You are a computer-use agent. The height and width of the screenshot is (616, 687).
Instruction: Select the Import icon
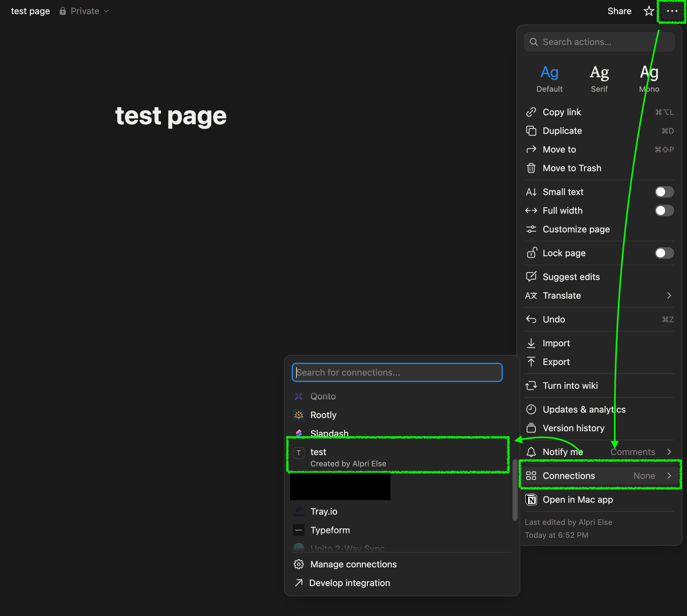[x=532, y=343]
